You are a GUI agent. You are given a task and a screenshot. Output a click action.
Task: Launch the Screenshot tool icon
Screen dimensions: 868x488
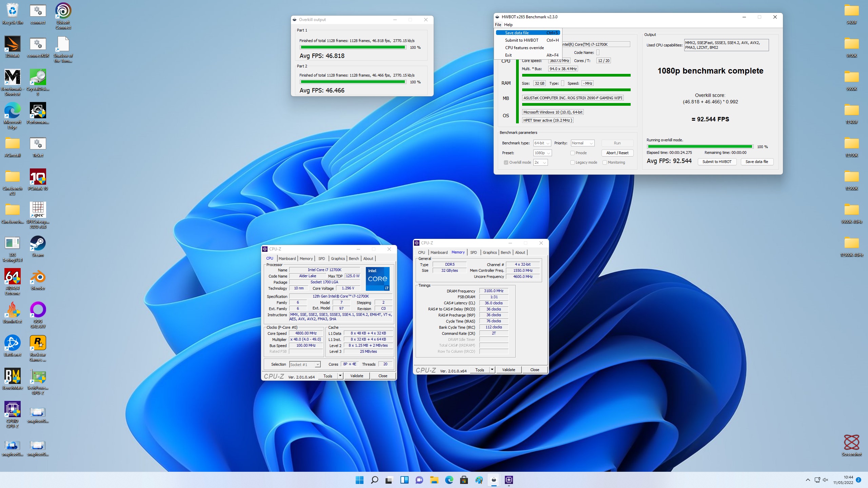851,446
